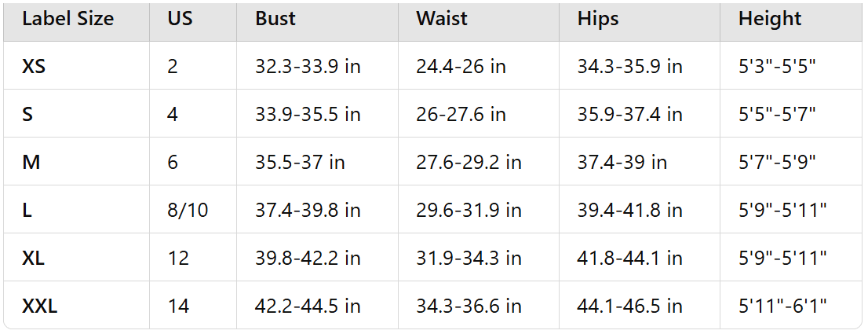868x334 pixels.
Task: Select US size 8/10 cell
Action: click(x=188, y=211)
